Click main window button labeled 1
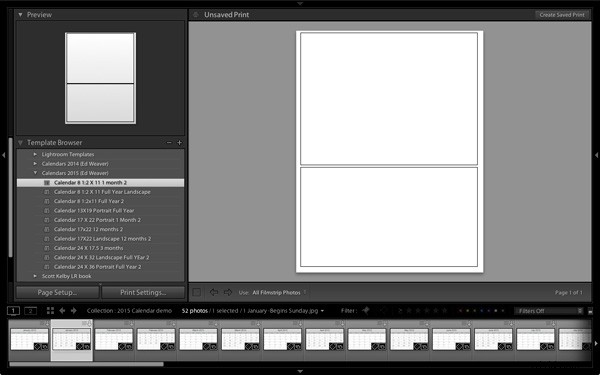The width and height of the screenshot is (600, 375). tap(13, 311)
